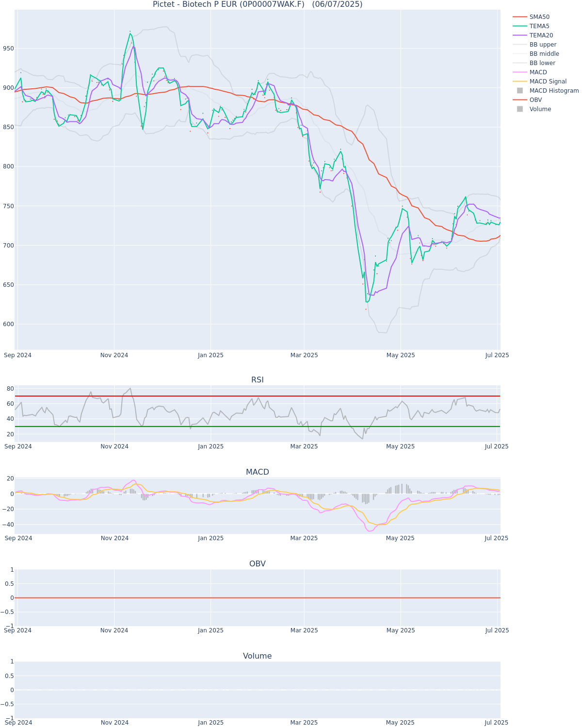This screenshot has width=582, height=728.
Task: Click the 600 price axis label
Action: [8, 324]
